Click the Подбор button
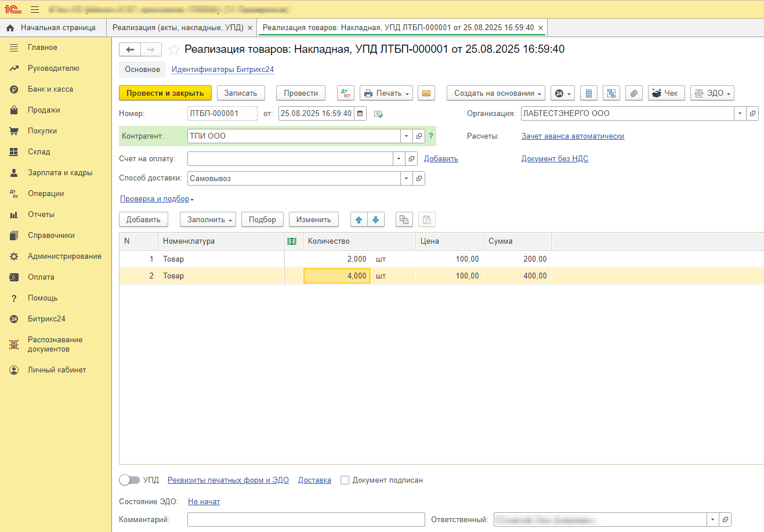Viewport: 764px width, 532px height. click(262, 220)
